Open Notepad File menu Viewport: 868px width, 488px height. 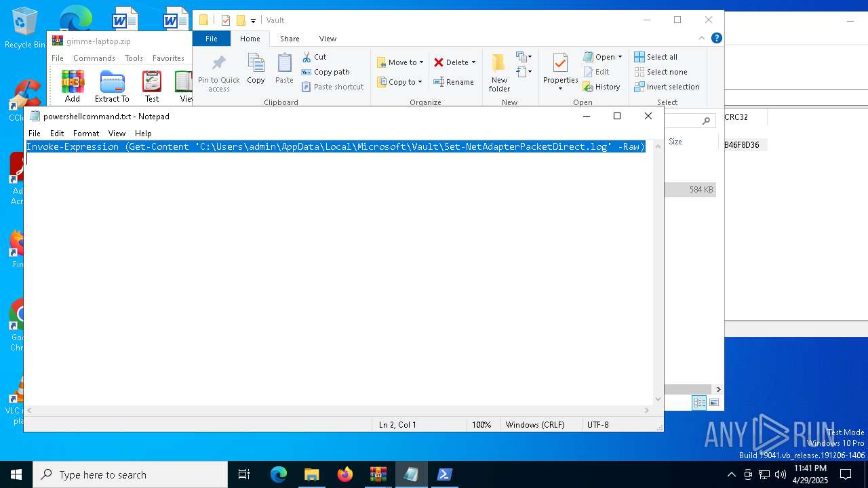35,134
